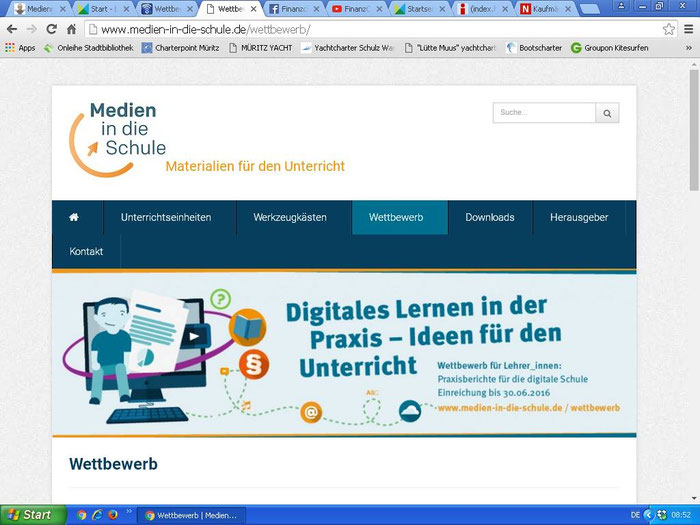Open the Apps shortcut in bookmarks bar
The width and height of the screenshot is (700, 525).
[x=20, y=48]
